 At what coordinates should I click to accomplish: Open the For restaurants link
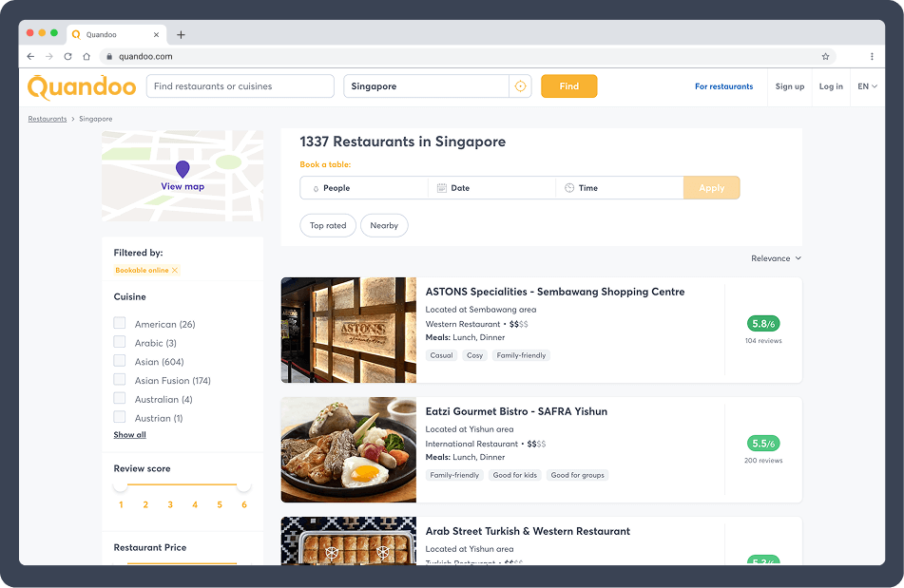tap(723, 86)
